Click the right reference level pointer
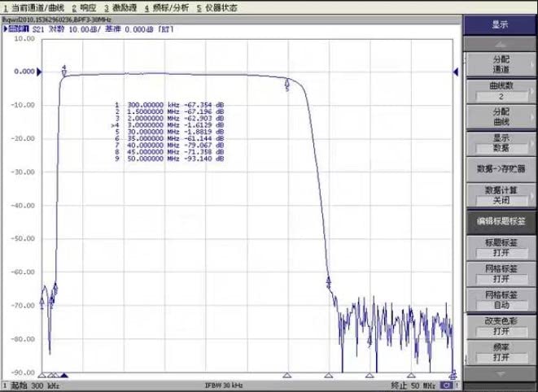Viewport: 538px width, 392px height. [455, 72]
